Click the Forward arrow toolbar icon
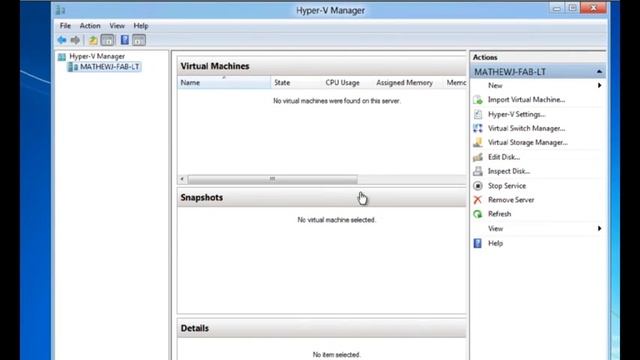640x360 pixels. click(75, 40)
